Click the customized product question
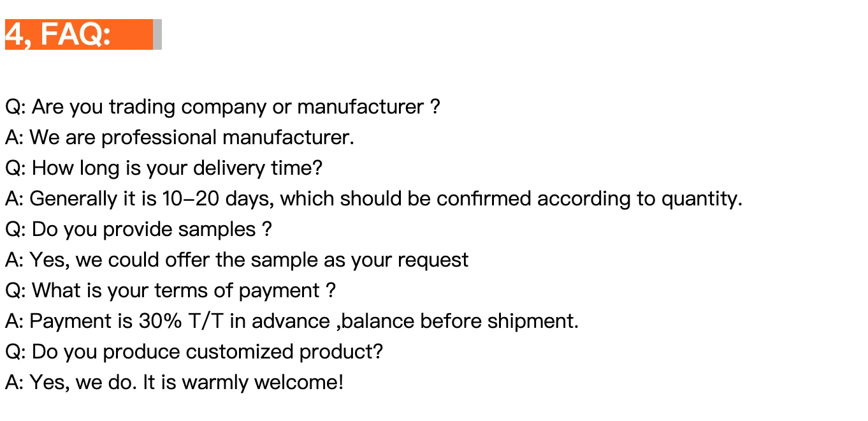The height and width of the screenshot is (421, 868). [x=194, y=351]
